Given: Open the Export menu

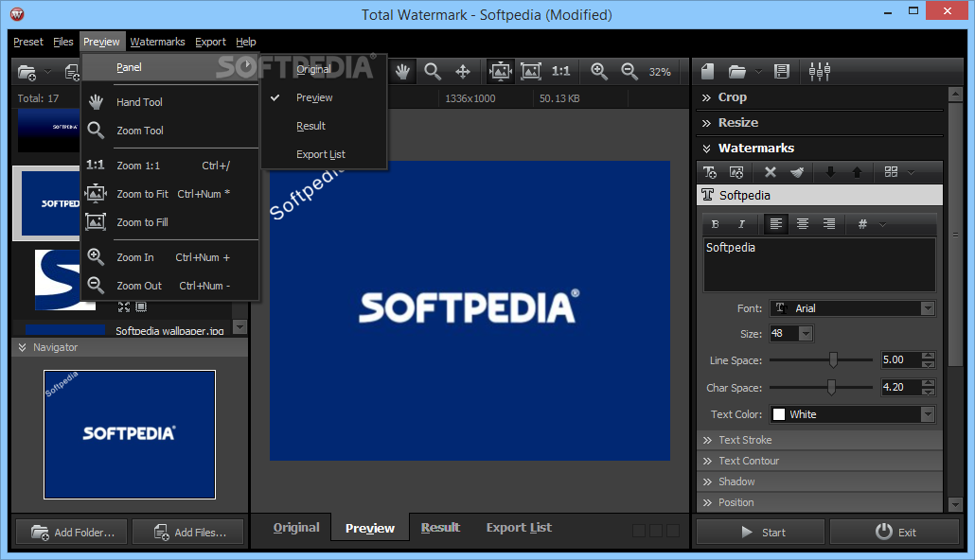Looking at the screenshot, I should tap(210, 42).
